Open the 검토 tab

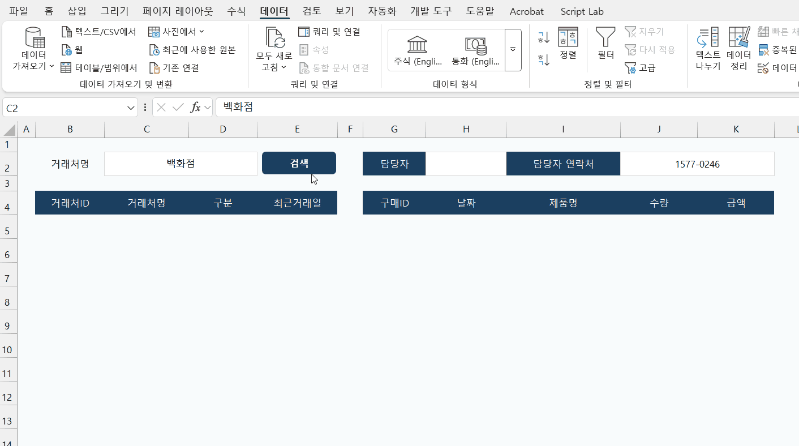311,11
